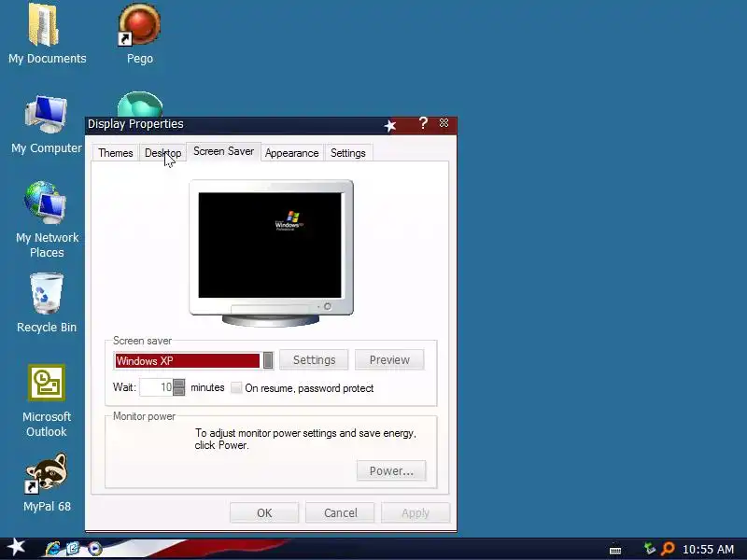747x560 pixels.
Task: Click the green network tray icon
Action: point(648,549)
